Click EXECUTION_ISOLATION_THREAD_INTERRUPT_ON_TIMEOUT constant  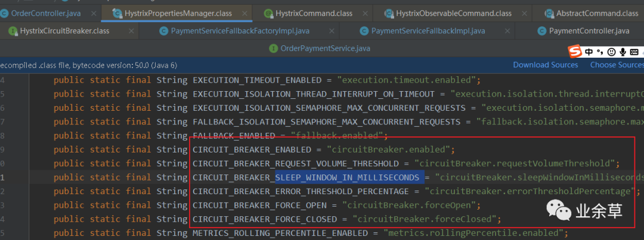click(x=314, y=94)
